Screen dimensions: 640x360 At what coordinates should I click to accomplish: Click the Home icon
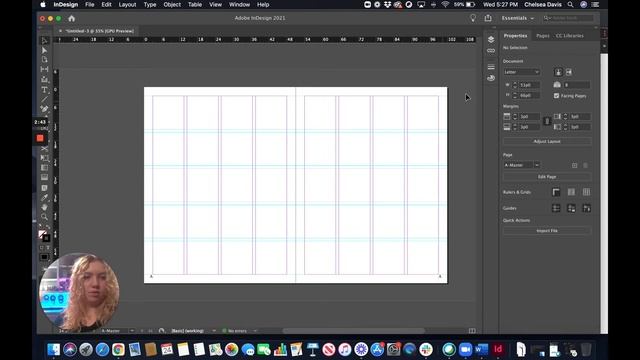71,18
